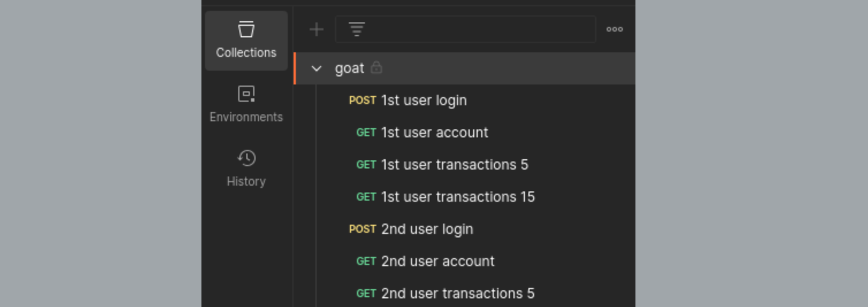The height and width of the screenshot is (307, 868).
Task: Click POST badge of 1st user login
Action: tap(363, 101)
